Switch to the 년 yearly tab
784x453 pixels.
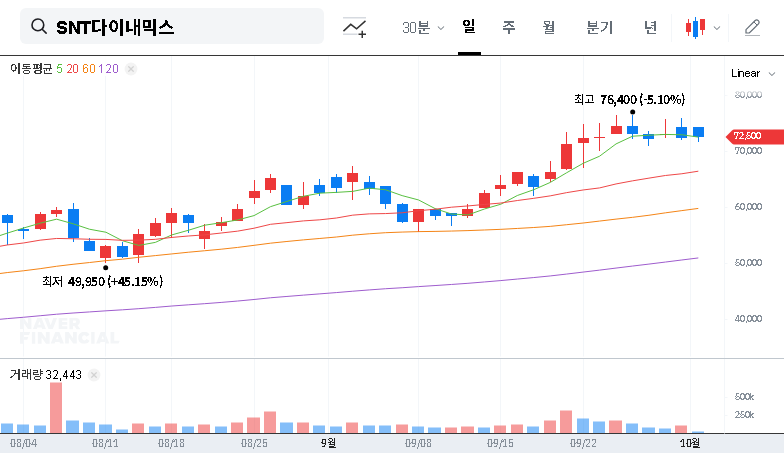650,27
